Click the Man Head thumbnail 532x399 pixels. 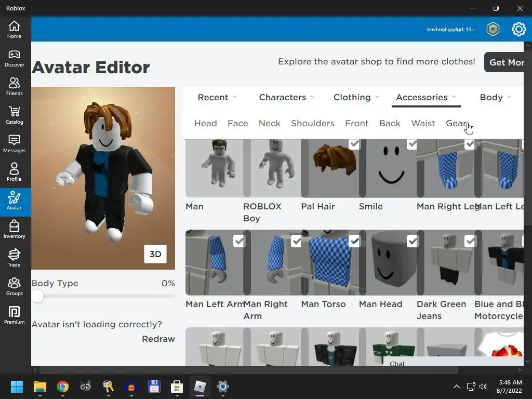pyautogui.click(x=388, y=262)
